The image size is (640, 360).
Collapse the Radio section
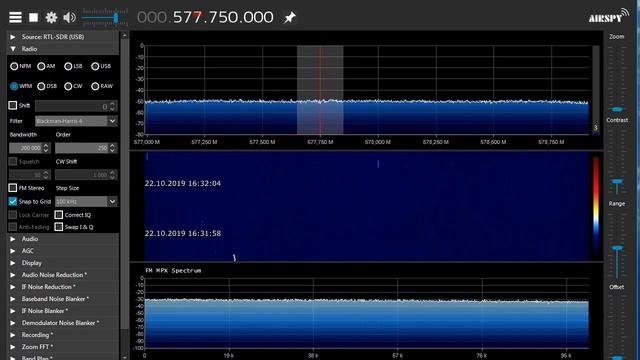pyautogui.click(x=63, y=49)
